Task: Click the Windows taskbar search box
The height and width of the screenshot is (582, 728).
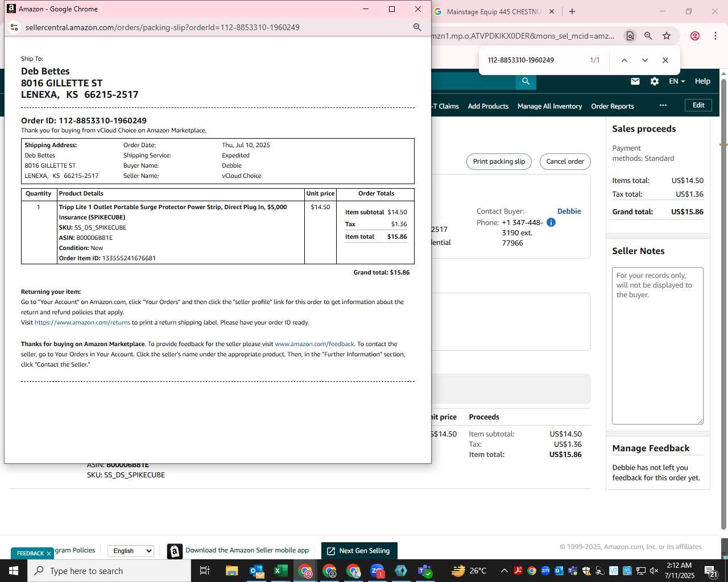Action: click(109, 571)
